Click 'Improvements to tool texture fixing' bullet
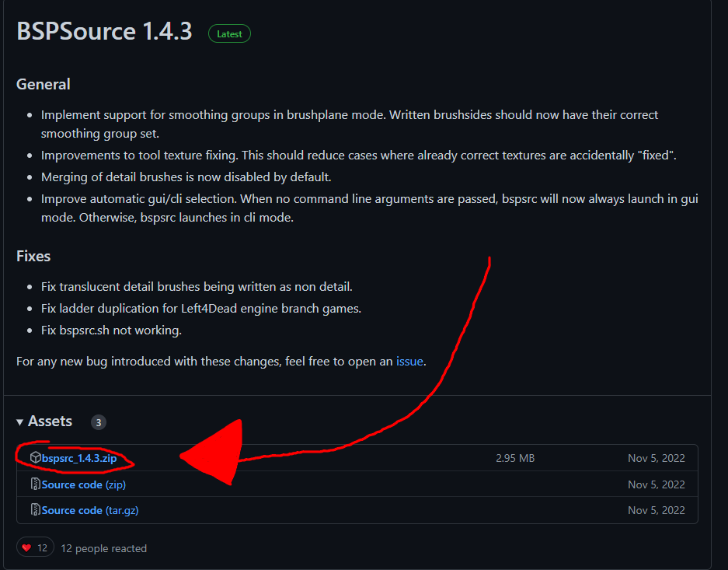The height and width of the screenshot is (570, 728). pyautogui.click(x=358, y=156)
